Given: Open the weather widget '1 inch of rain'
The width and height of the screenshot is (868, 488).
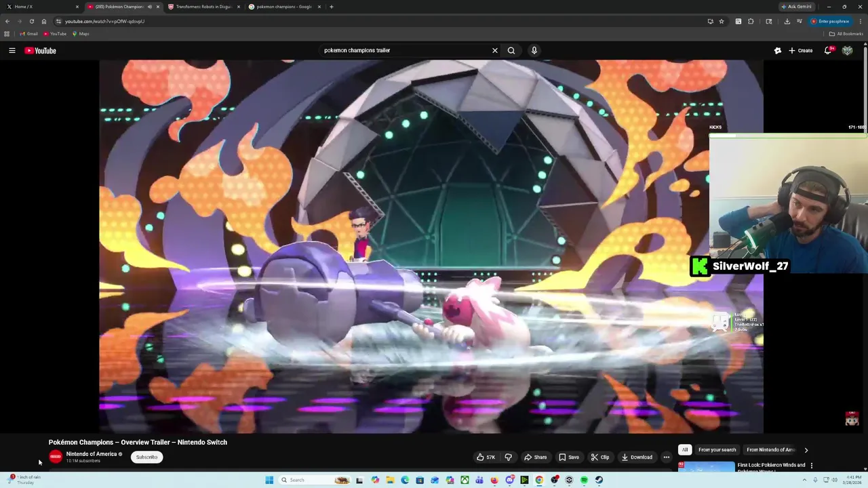Looking at the screenshot, I should (24, 480).
